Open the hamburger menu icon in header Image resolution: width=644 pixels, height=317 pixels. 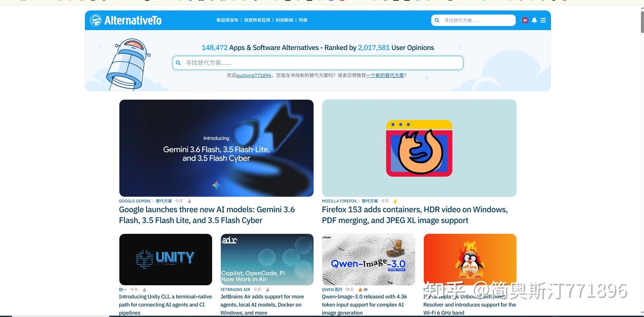[543, 20]
